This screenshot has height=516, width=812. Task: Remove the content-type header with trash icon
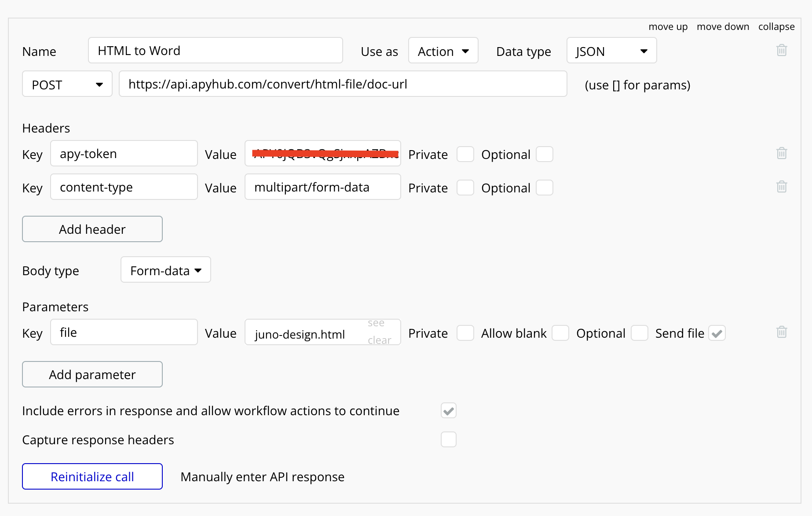click(782, 187)
